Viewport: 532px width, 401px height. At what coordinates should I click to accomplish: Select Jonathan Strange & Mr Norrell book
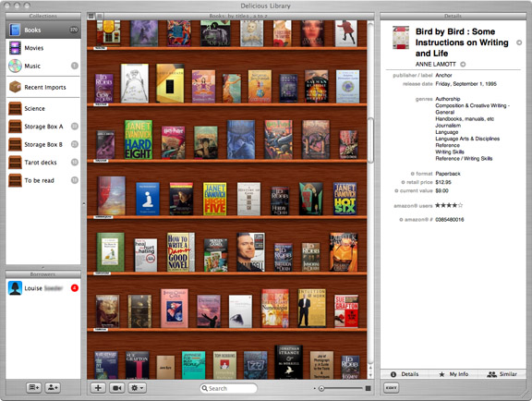[288, 362]
